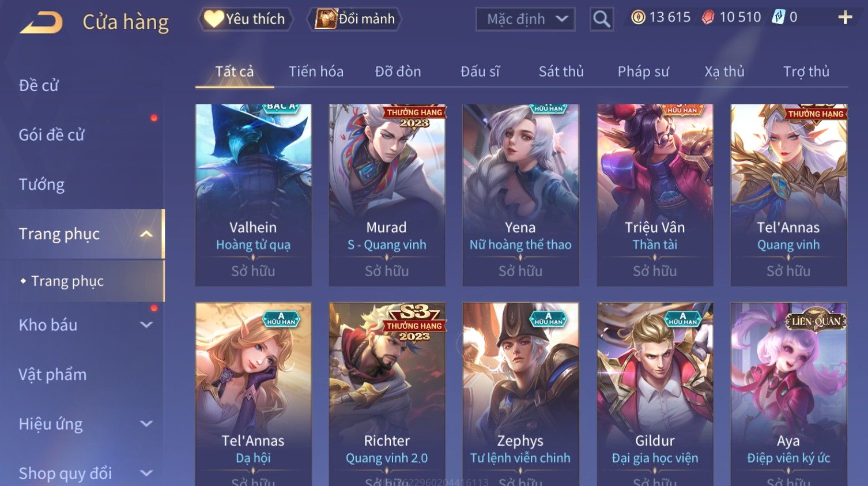Image resolution: width=868 pixels, height=486 pixels.
Task: Tap the blue voucher currency icon
Action: [779, 17]
